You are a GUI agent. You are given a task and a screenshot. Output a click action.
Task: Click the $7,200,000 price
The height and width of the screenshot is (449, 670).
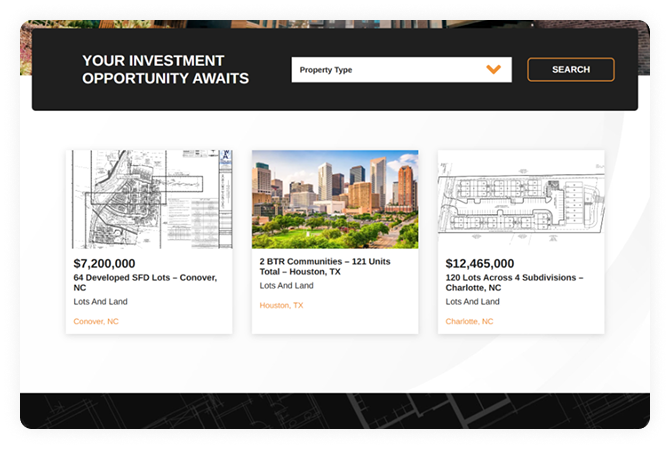(x=104, y=264)
